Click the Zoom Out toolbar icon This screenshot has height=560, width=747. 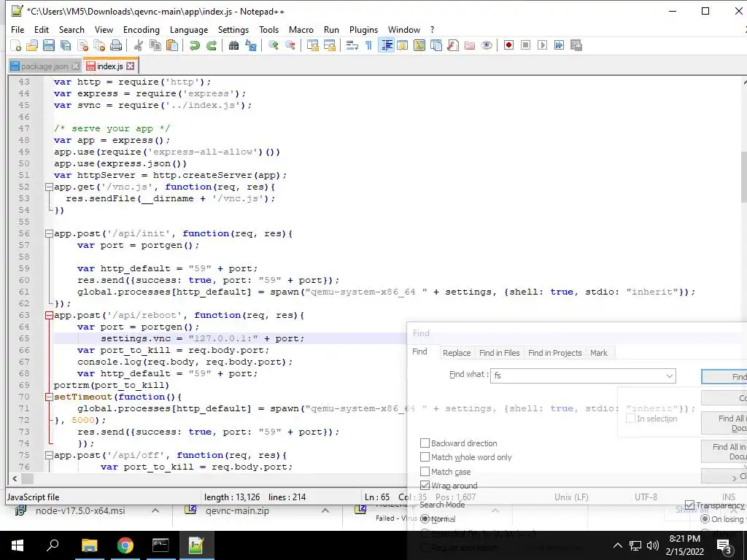click(290, 46)
